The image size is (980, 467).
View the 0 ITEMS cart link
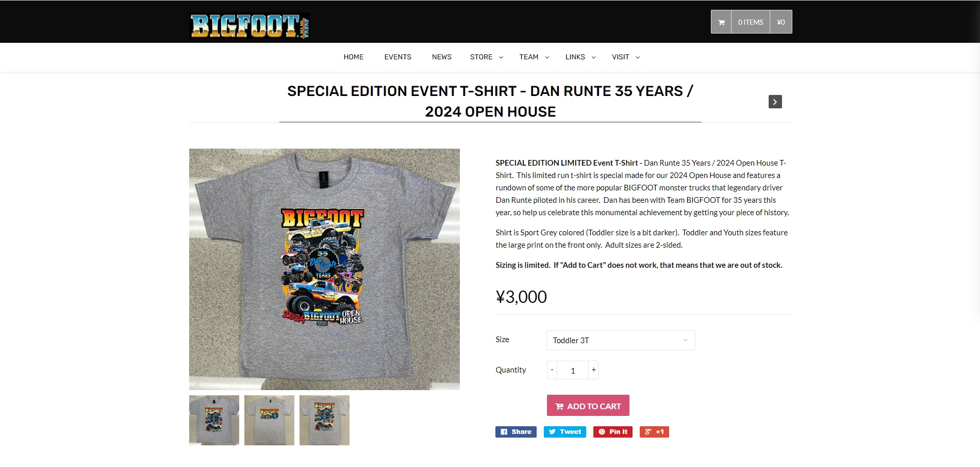(x=750, y=22)
